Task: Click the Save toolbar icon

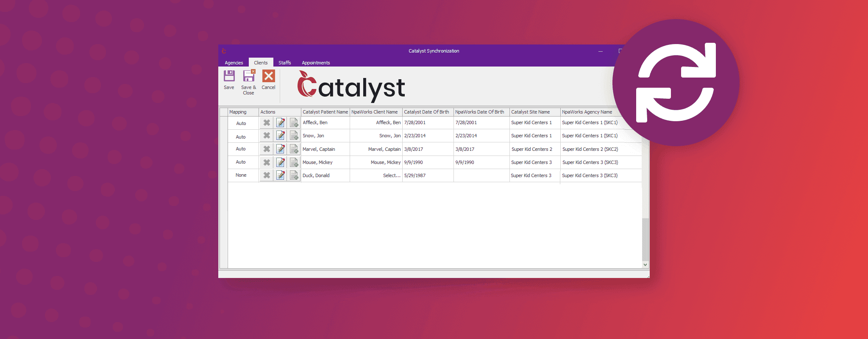Action: (x=229, y=76)
